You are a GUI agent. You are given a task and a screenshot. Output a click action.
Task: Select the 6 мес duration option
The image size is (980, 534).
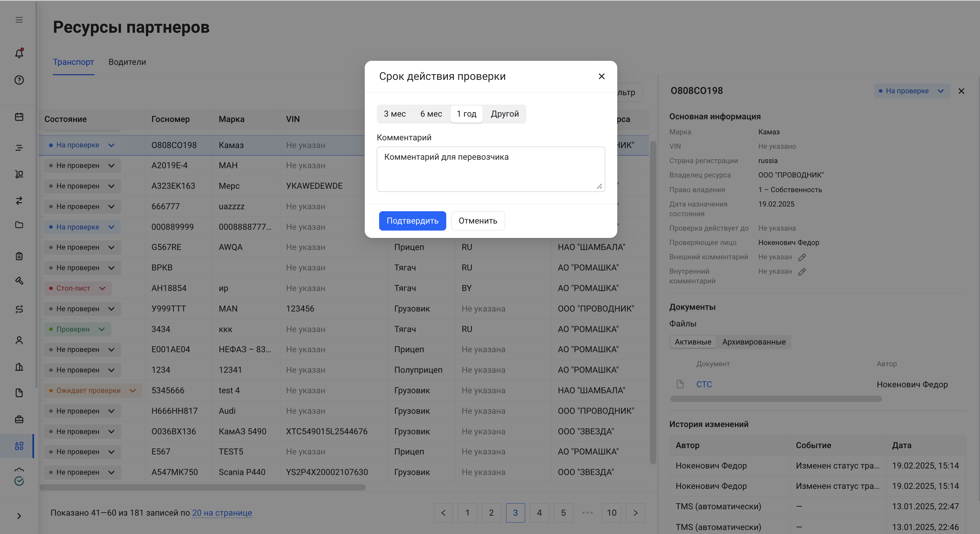431,114
